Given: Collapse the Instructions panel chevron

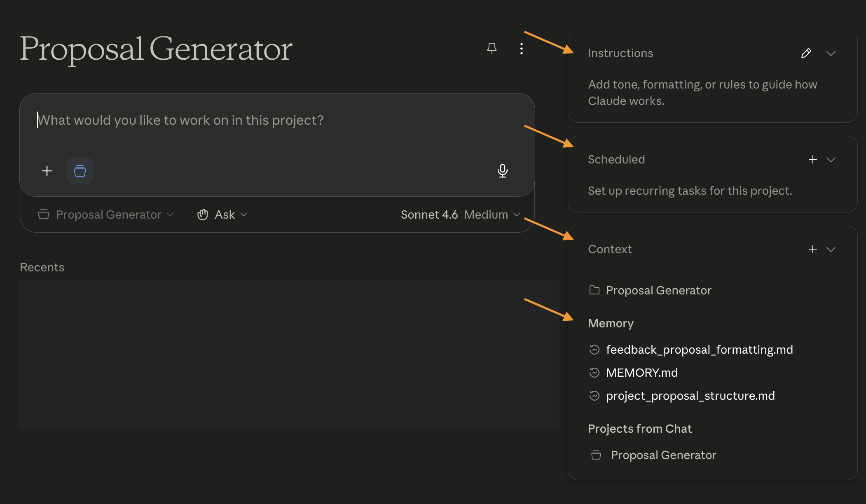Looking at the screenshot, I should (831, 53).
